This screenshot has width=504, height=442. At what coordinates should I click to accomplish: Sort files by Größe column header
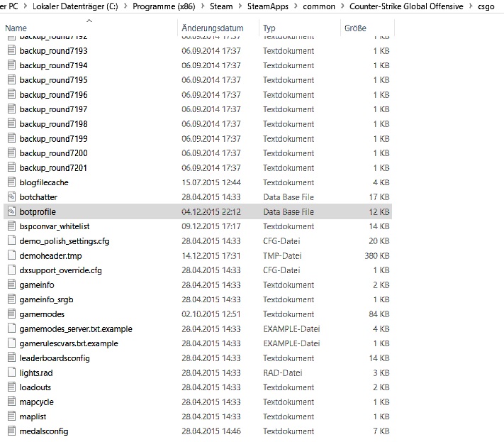point(355,28)
